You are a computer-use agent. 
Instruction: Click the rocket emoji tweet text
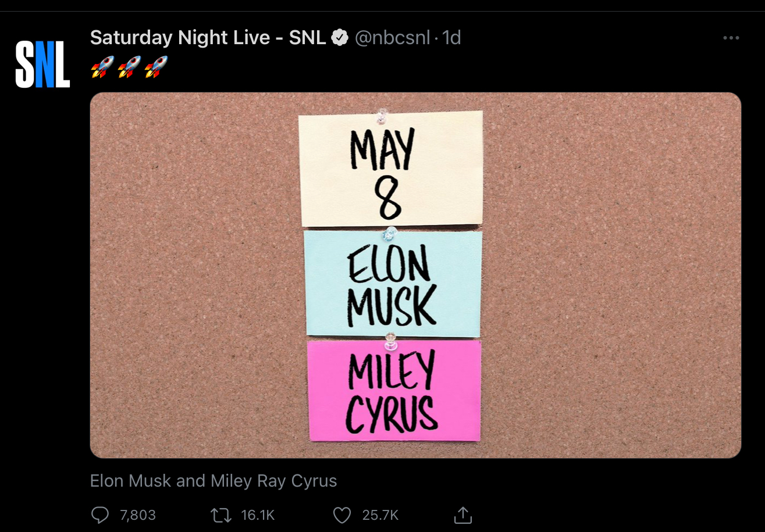[x=129, y=67]
